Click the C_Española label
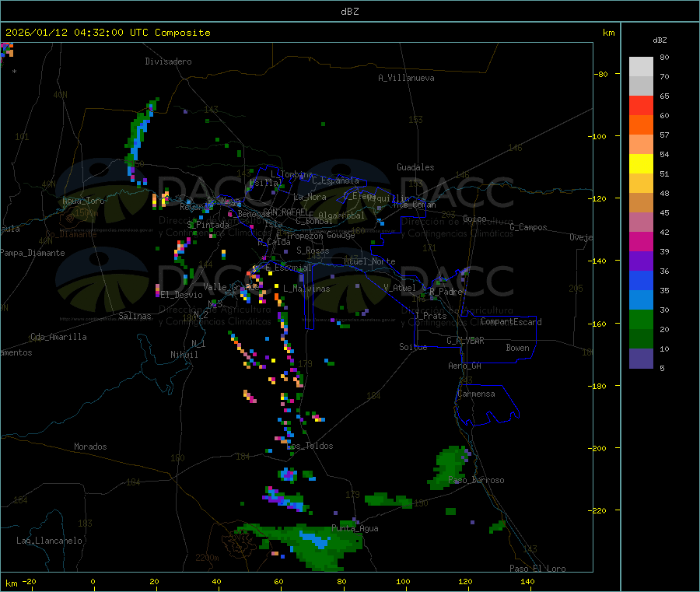This screenshot has height=592, width=700. click(336, 180)
